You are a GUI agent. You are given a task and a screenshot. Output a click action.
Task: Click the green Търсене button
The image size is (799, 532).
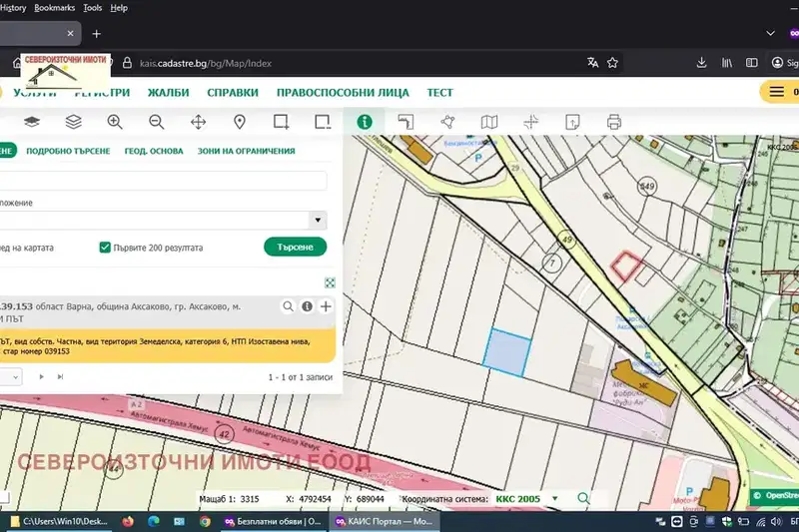[x=295, y=247]
